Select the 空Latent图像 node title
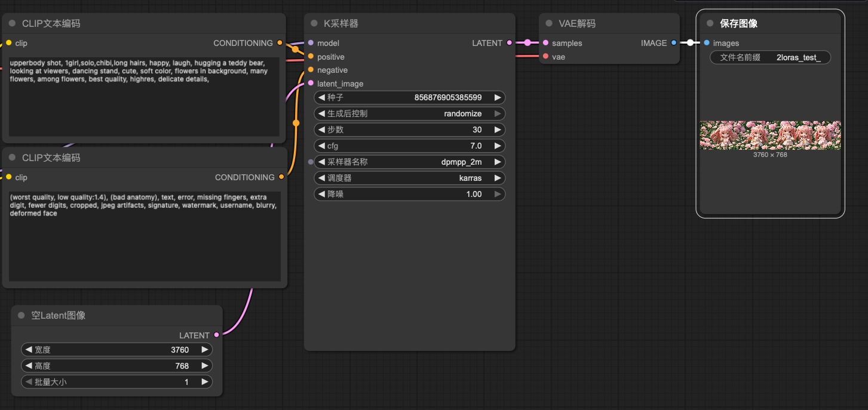Screen dimensions: 868x410 point(59,315)
